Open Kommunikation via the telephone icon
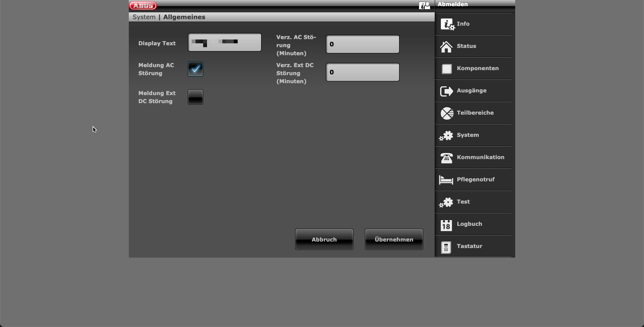This screenshot has width=644, height=327. [447, 158]
